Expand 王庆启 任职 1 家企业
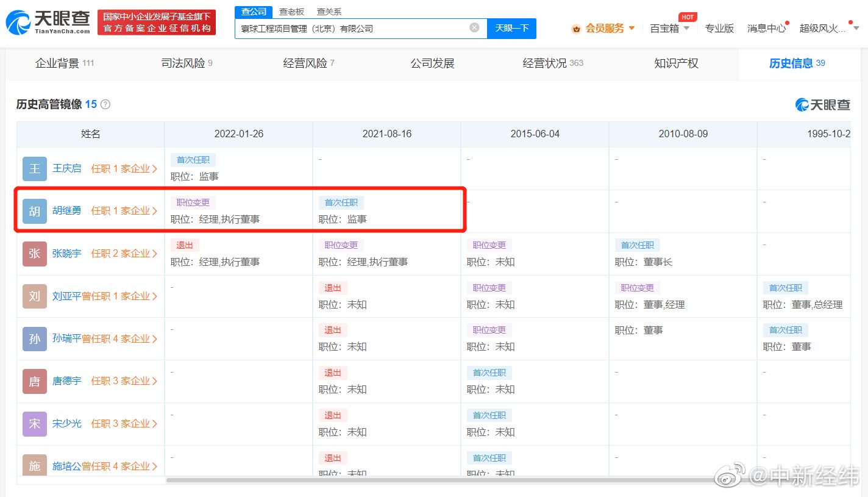This screenshot has height=497, width=868. 124,168
